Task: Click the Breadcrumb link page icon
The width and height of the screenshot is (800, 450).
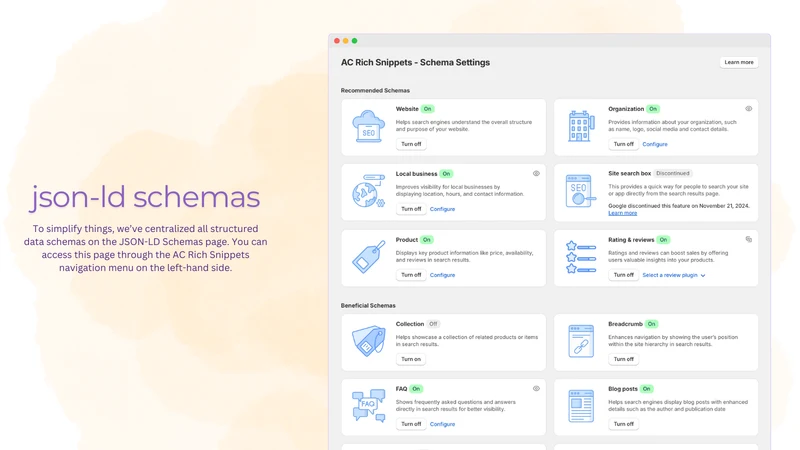Action: (581, 341)
